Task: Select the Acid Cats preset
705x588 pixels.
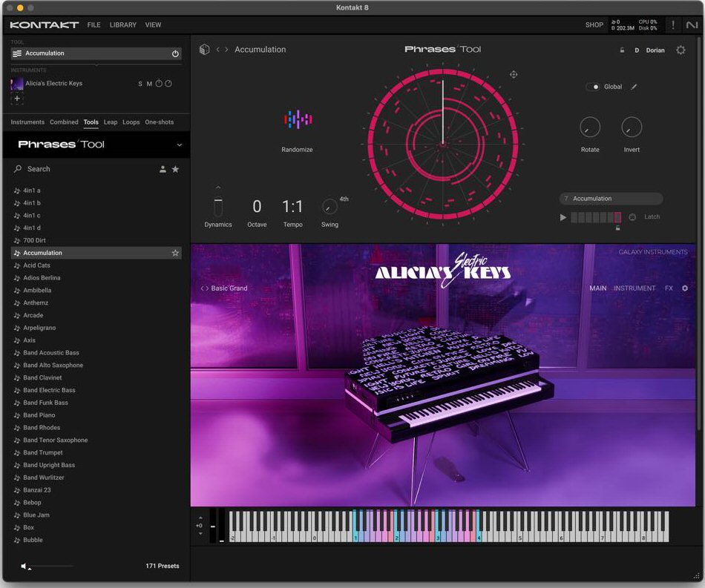Action: 96,265
